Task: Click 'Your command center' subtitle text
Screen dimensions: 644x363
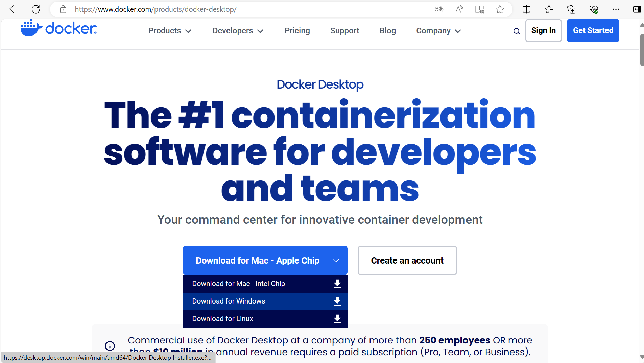Action: point(320,220)
